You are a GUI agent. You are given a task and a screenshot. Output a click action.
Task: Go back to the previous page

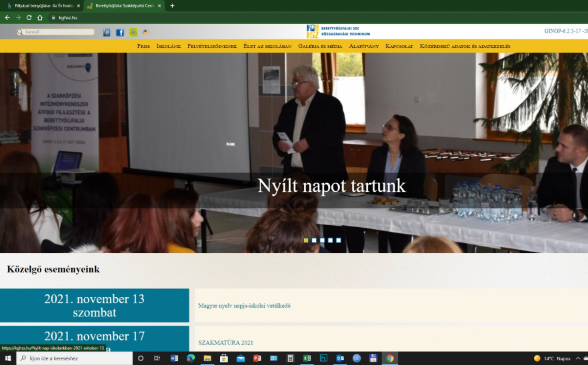[x=7, y=17]
